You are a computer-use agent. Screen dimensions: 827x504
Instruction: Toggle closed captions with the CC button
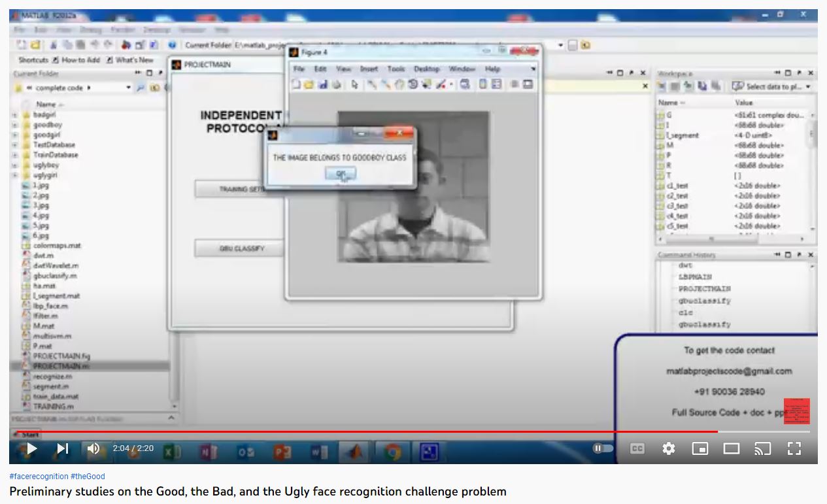coord(637,448)
